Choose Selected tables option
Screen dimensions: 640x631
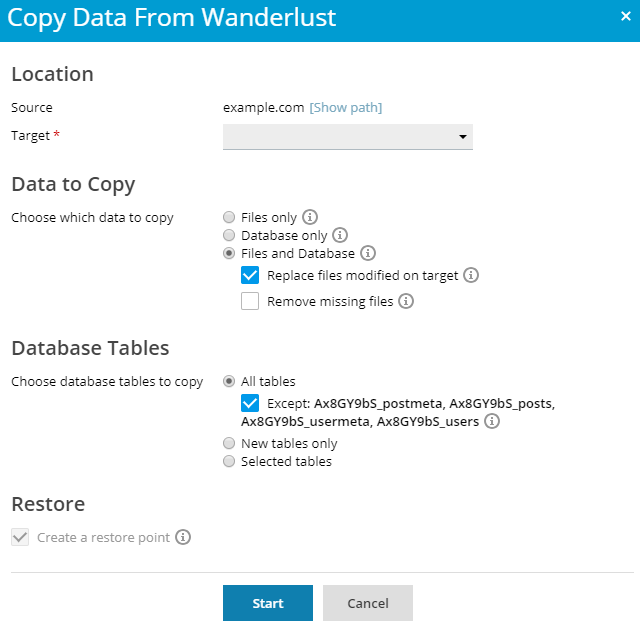point(230,462)
